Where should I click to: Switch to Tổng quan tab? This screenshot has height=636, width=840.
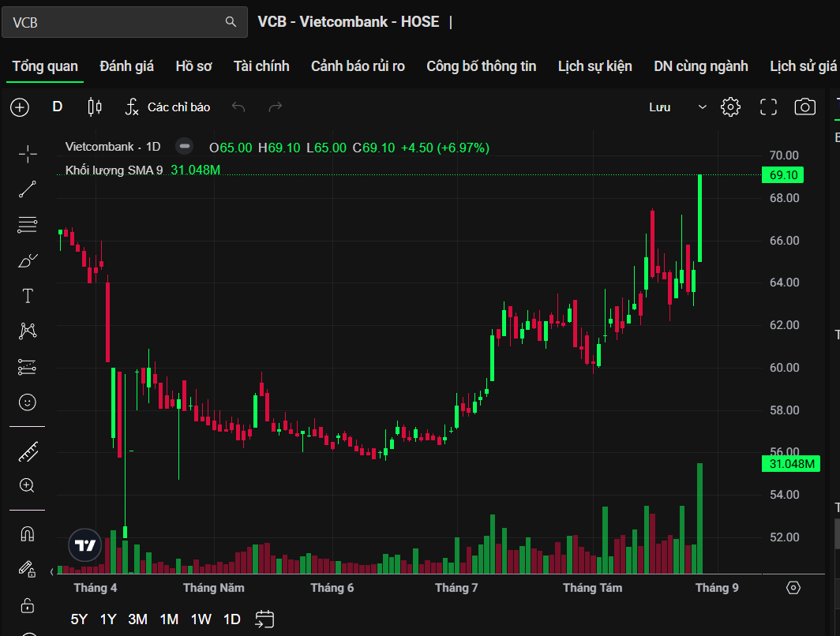click(45, 66)
